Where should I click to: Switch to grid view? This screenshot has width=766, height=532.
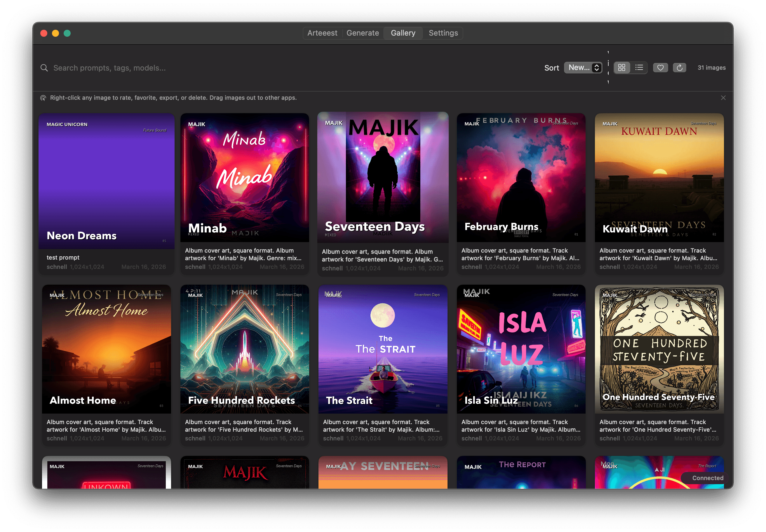621,68
